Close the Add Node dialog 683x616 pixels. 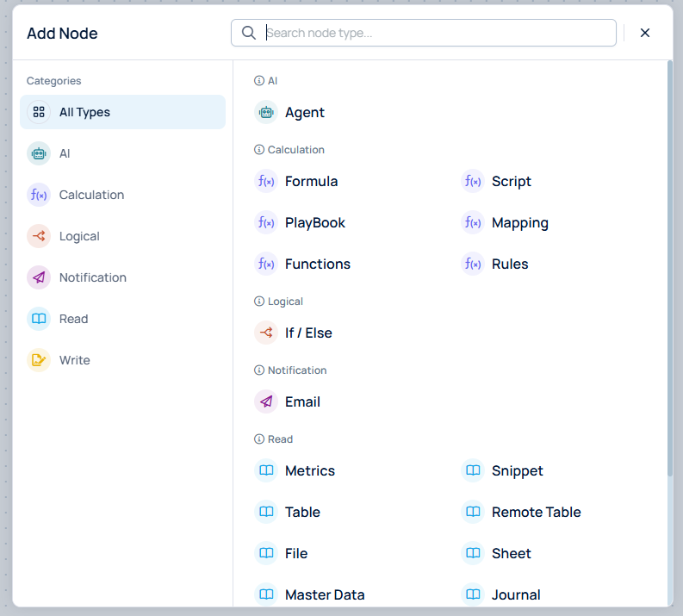coord(645,33)
